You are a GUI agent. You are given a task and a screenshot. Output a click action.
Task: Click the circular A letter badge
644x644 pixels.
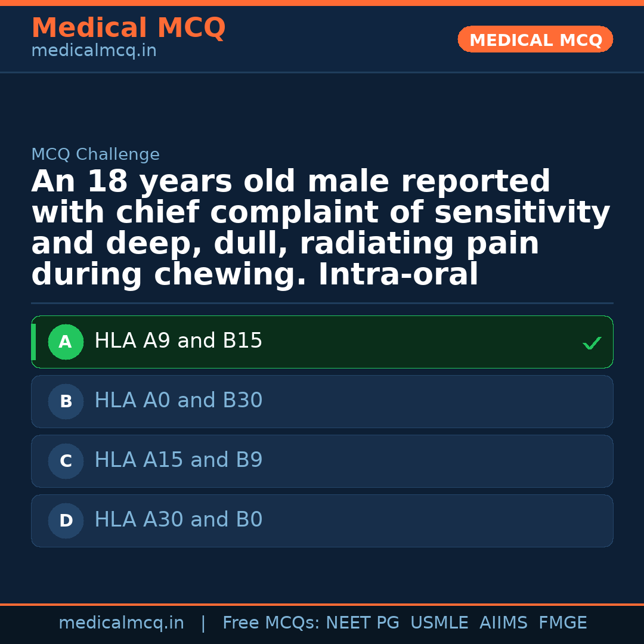click(x=66, y=342)
